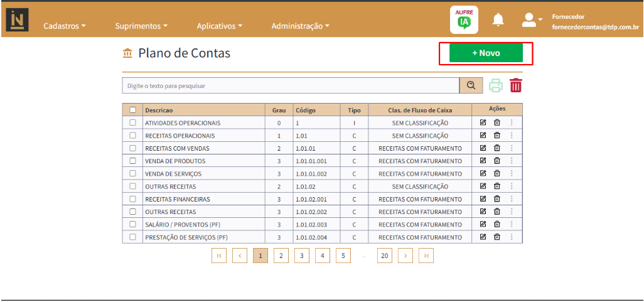This screenshot has height=302, width=644.
Task: Edit RECEITAS COM VENDAS row
Action: pos(483,148)
